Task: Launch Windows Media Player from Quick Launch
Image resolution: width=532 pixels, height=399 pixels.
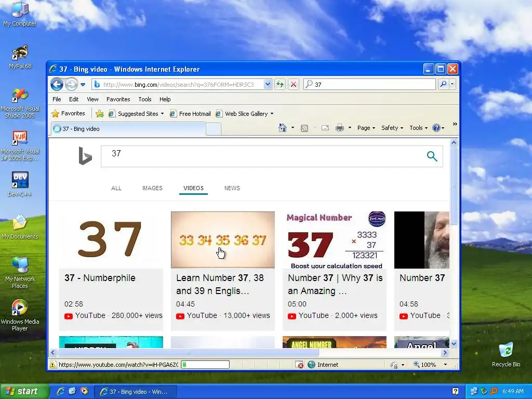Action: pos(84,391)
